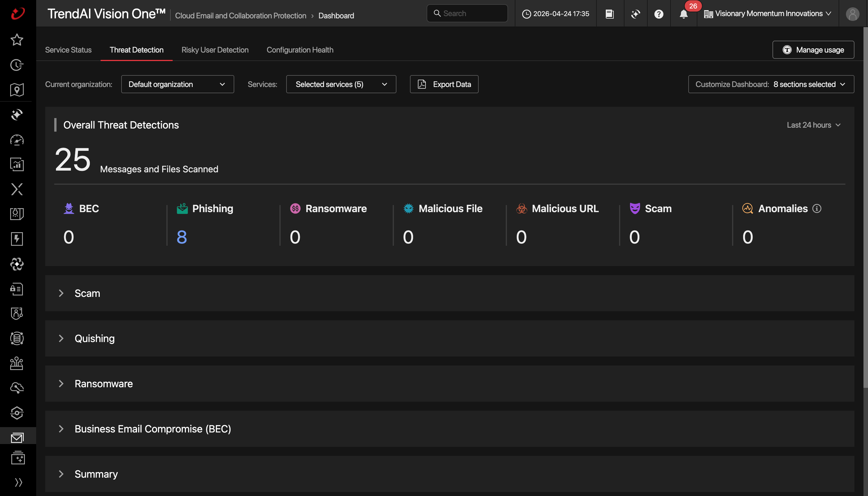Screen dimensions: 868x496
Task: Open the cloud sidebar icon
Action: (x=17, y=388)
